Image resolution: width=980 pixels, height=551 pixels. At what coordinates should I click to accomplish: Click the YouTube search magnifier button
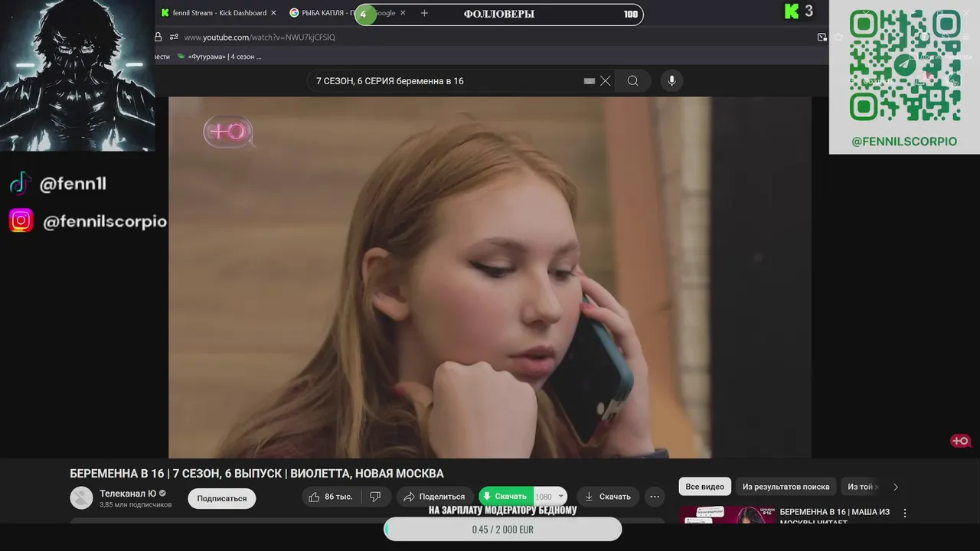coord(632,81)
